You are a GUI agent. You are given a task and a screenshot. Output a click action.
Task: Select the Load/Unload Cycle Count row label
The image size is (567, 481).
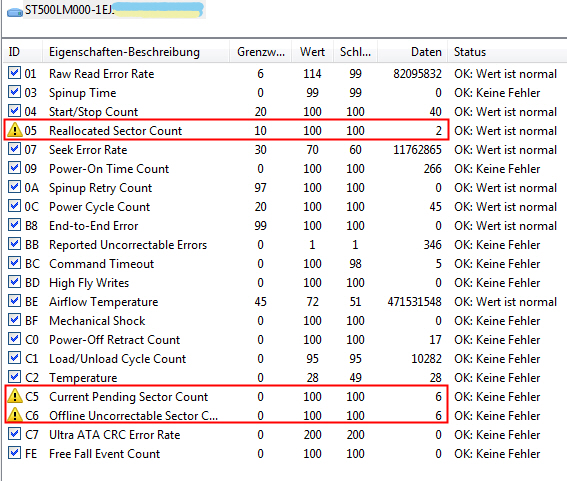pyautogui.click(x=118, y=359)
